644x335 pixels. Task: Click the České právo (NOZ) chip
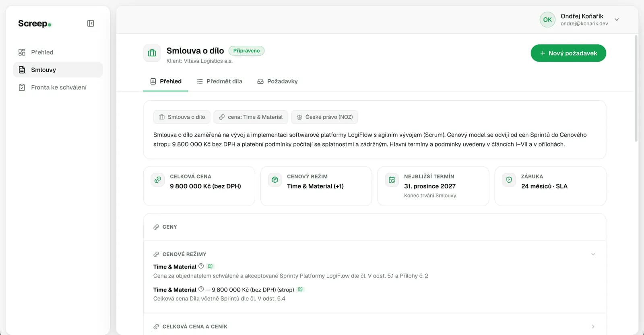pyautogui.click(x=325, y=117)
